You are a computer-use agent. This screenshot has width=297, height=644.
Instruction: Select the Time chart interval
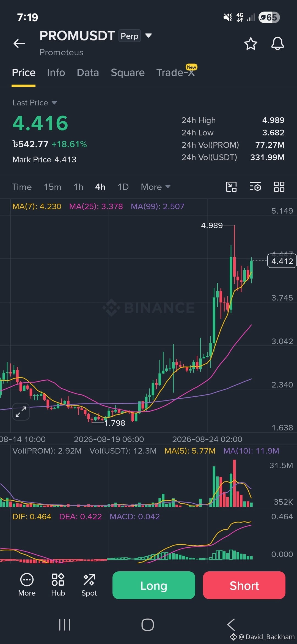tap(22, 187)
